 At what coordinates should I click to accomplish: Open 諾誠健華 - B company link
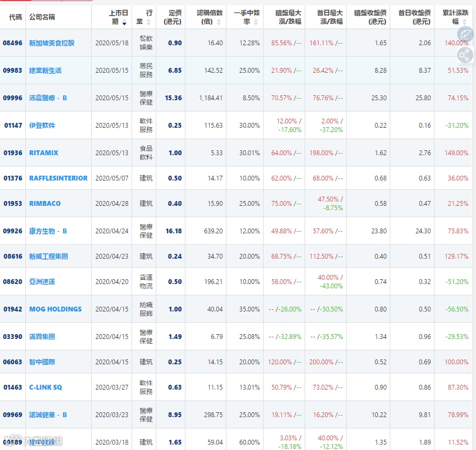[x=48, y=415]
